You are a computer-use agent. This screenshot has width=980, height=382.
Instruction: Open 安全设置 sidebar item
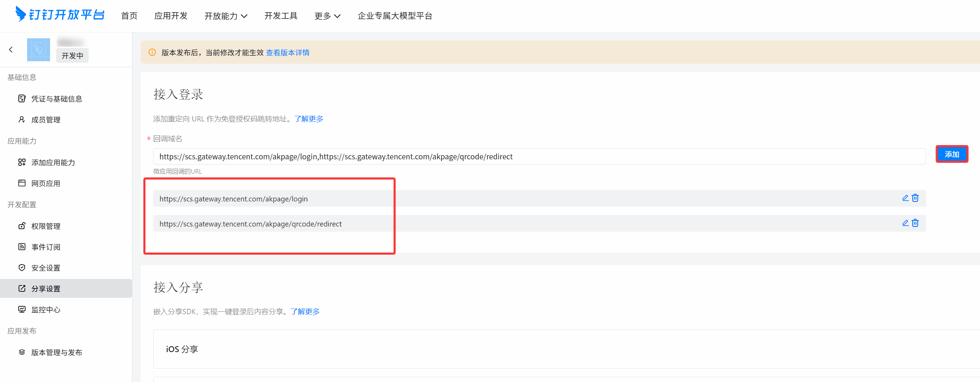pos(46,268)
